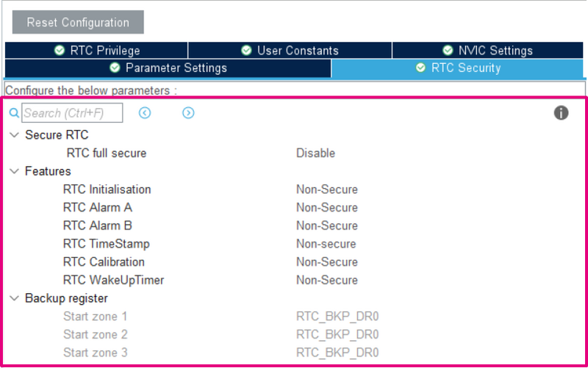Image resolution: width=588 pixels, height=368 pixels.
Task: Focus the Search (Ctrl+F) field
Action: pos(72,113)
